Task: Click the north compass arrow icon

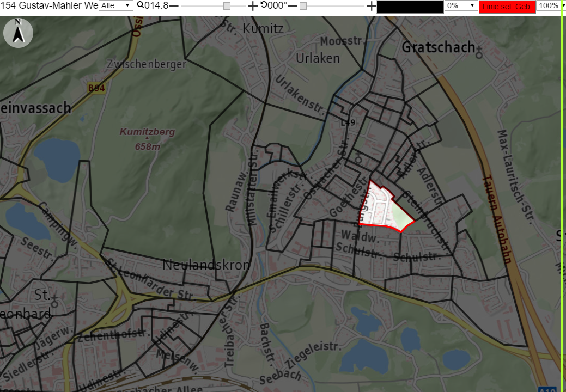Action: 18,33
